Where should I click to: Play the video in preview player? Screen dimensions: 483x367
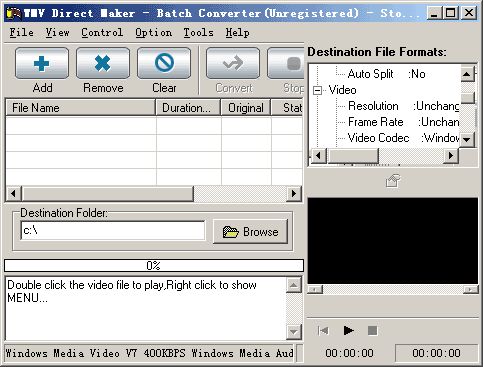[x=348, y=330]
